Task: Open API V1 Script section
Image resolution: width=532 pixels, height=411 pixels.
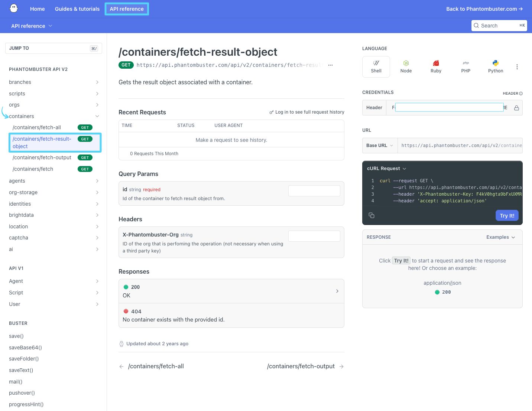Action: [54, 293]
